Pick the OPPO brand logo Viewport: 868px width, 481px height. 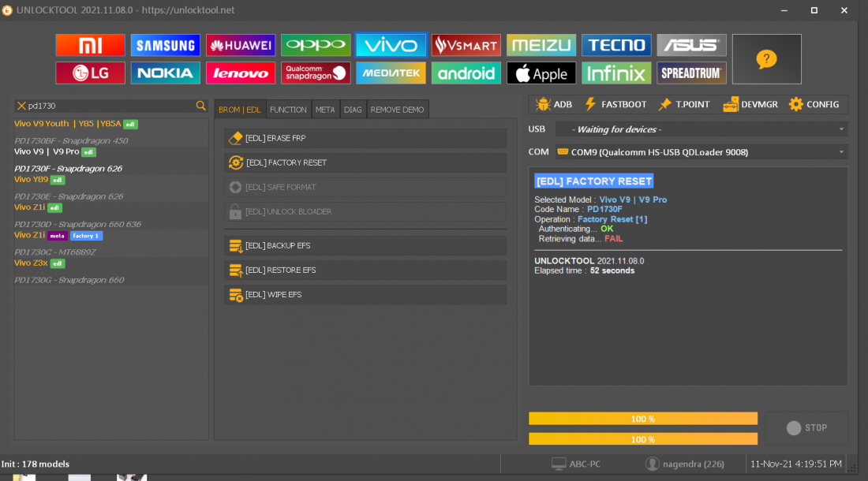pyautogui.click(x=316, y=45)
